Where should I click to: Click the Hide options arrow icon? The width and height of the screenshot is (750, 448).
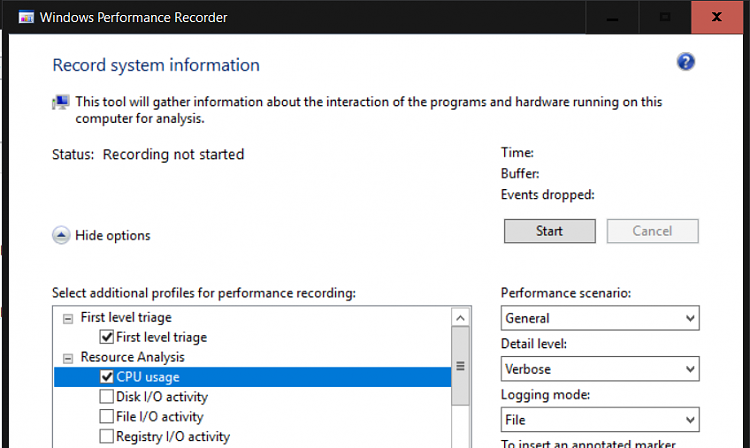point(61,235)
